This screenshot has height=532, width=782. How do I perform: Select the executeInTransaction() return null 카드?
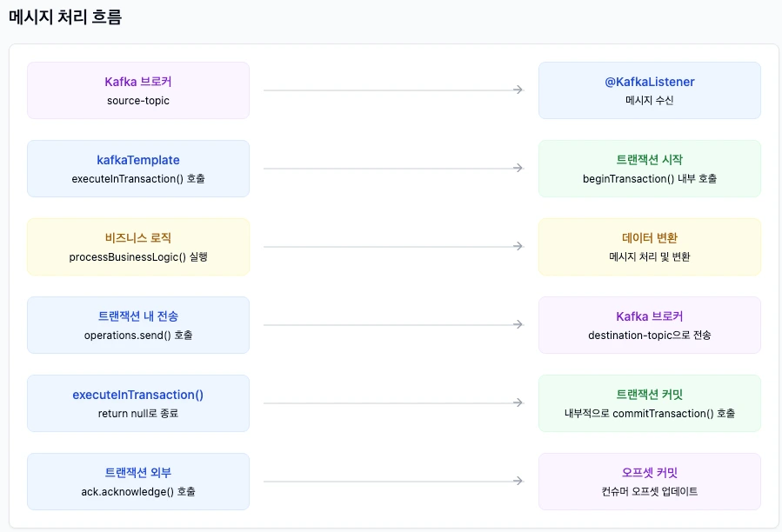click(137, 402)
